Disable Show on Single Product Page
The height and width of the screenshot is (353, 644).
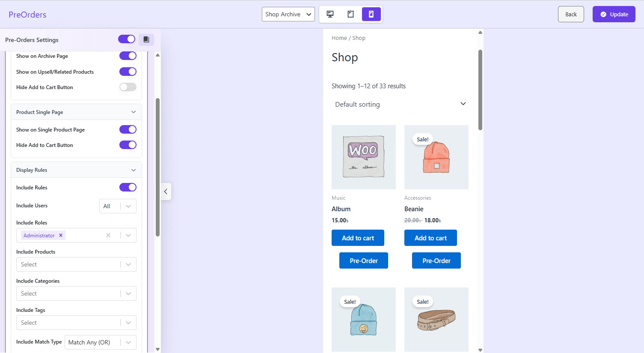pyautogui.click(x=128, y=129)
